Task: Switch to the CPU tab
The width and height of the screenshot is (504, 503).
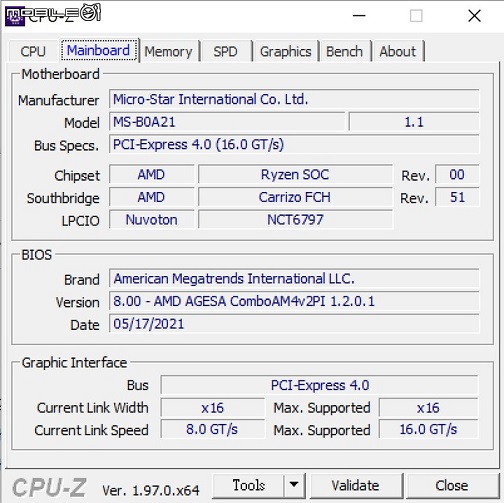Action: tap(33, 51)
